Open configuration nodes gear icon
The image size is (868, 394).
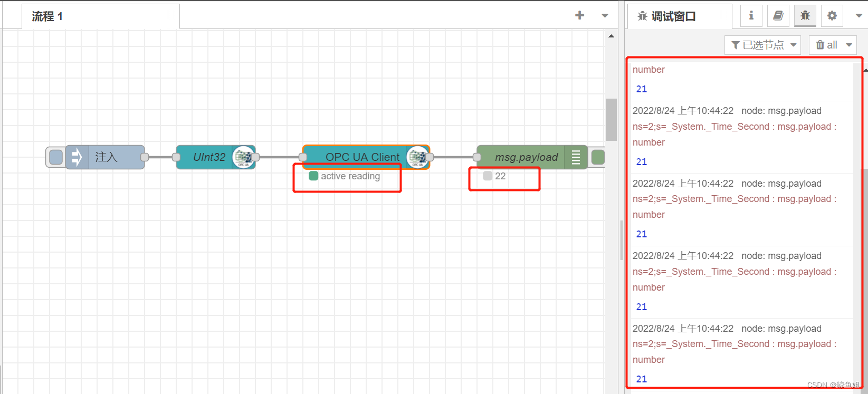pos(832,16)
